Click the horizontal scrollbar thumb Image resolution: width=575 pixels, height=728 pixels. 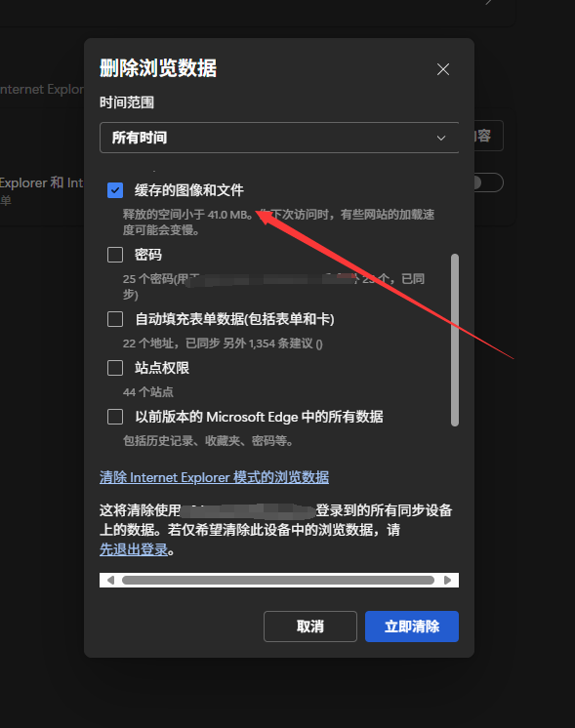tap(278, 580)
